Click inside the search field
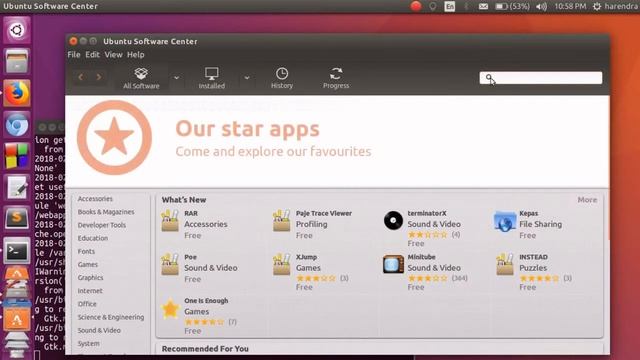The width and height of the screenshot is (640, 360). point(540,78)
